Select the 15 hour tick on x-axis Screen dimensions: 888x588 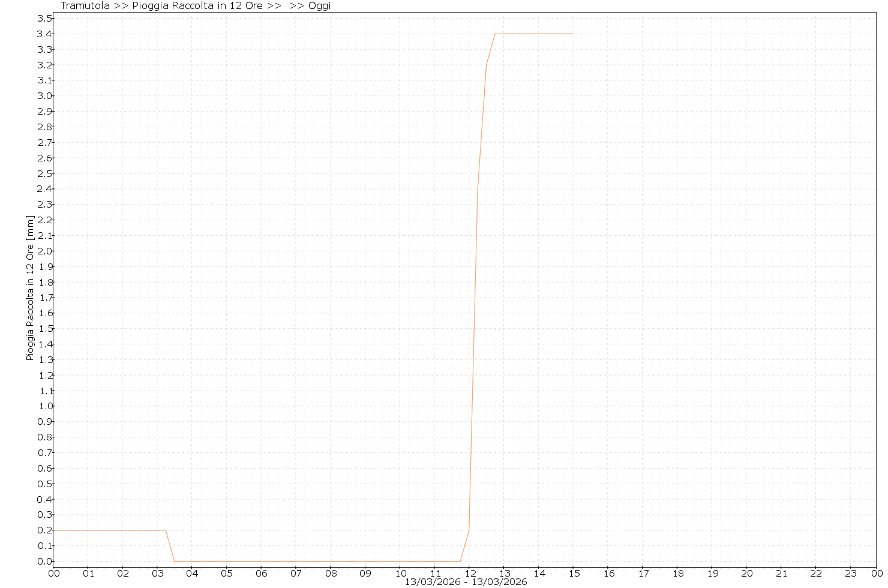[x=574, y=573]
